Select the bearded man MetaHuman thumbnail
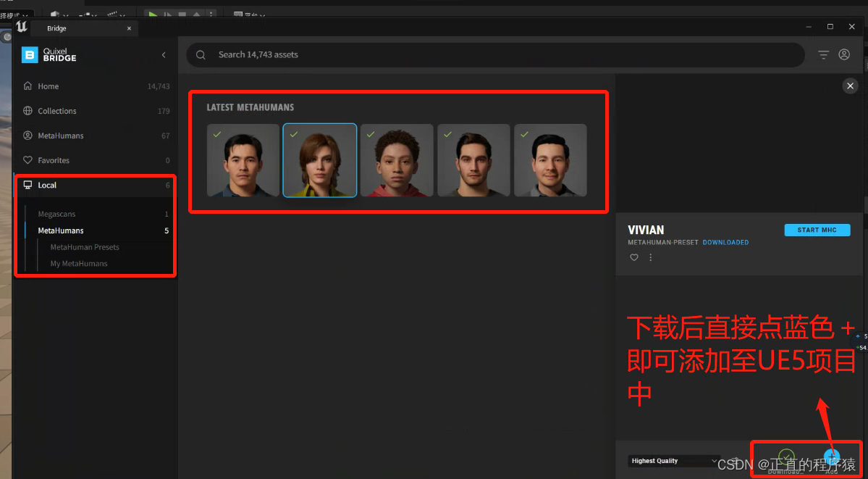 click(473, 160)
